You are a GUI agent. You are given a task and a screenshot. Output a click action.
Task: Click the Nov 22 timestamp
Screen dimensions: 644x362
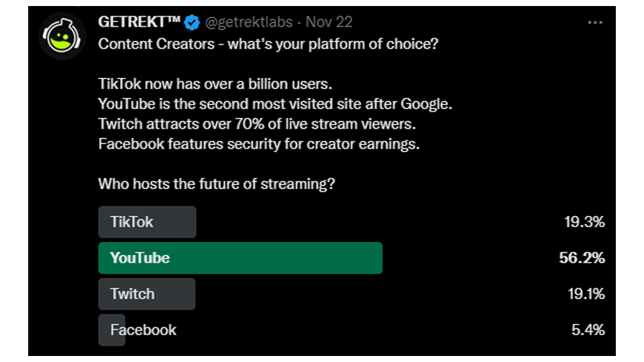pos(329,22)
